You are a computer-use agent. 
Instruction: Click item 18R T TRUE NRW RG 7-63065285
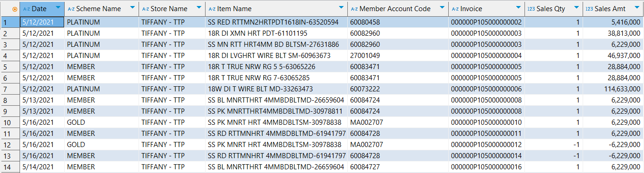click(276, 78)
